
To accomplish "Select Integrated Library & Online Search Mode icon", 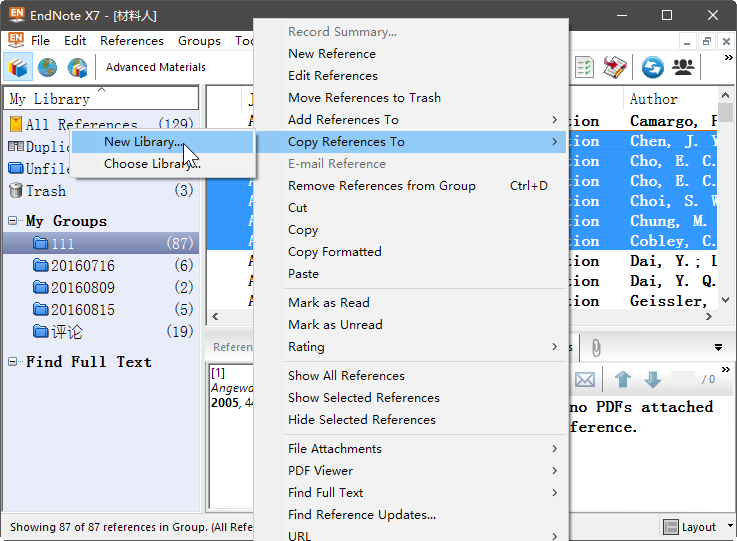I will pyautogui.click(x=77, y=67).
